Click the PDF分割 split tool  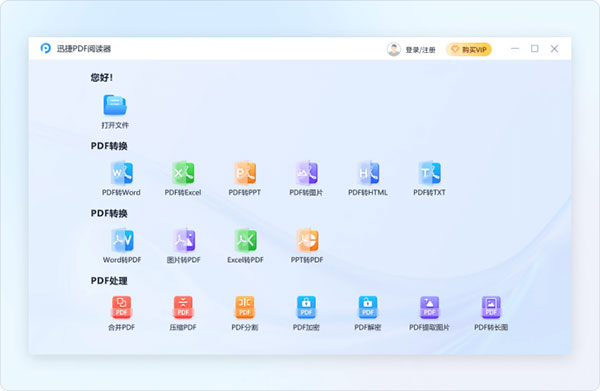tap(245, 307)
